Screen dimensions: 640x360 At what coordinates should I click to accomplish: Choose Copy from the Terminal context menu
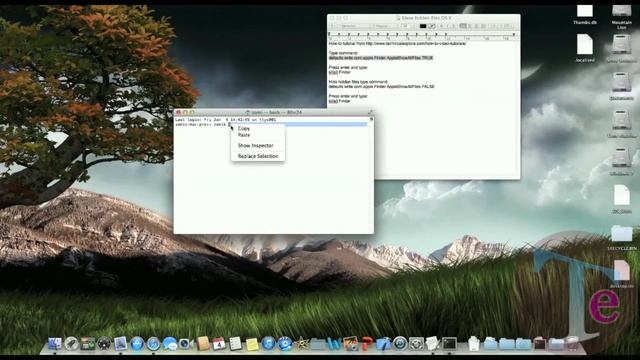pos(244,128)
